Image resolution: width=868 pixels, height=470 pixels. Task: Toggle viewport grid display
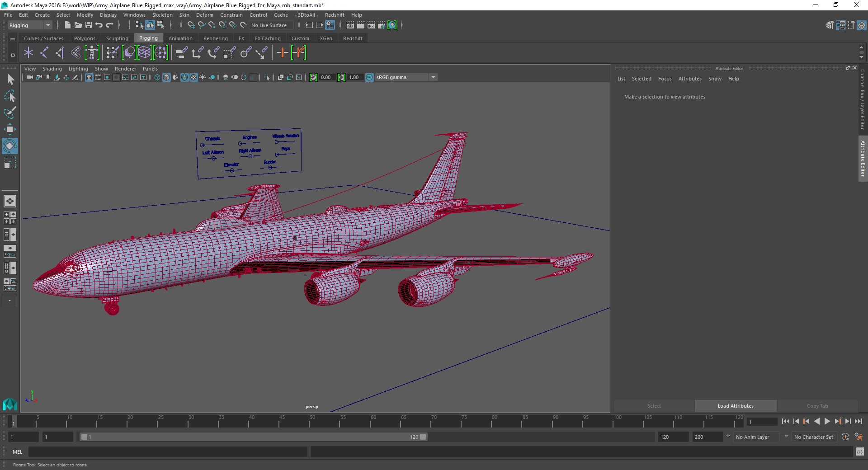pyautogui.click(x=89, y=77)
